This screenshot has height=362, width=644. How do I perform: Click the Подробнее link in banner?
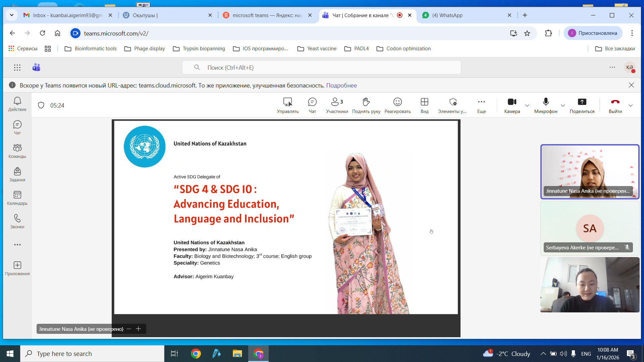pos(341,85)
